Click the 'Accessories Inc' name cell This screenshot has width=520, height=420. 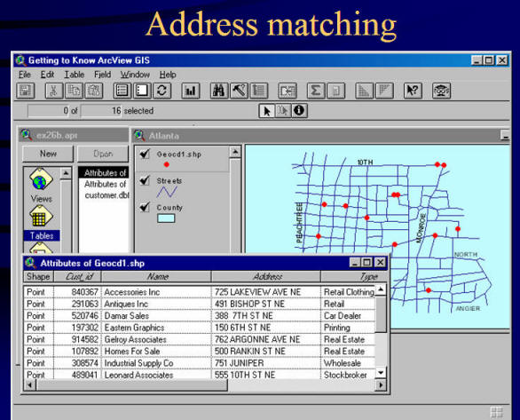tap(156, 292)
